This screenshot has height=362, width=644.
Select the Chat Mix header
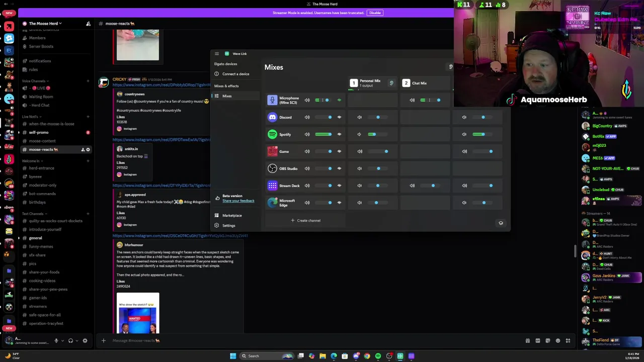pos(425,83)
